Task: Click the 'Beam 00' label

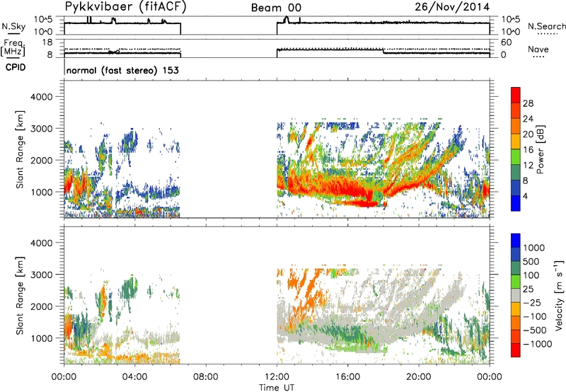Action: (276, 8)
